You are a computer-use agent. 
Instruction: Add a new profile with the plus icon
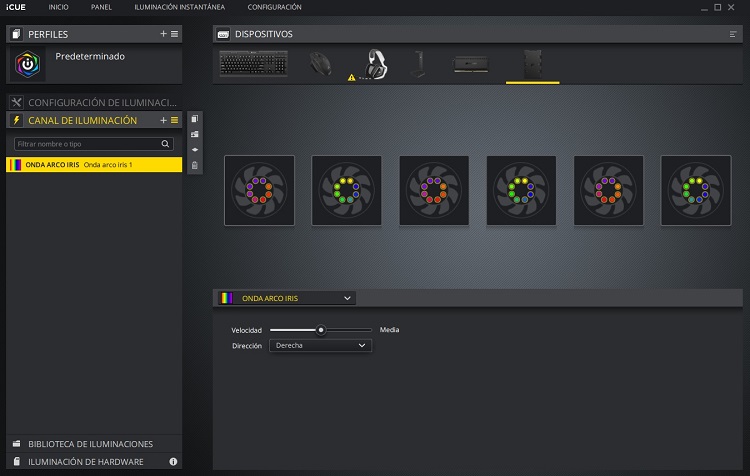163,34
